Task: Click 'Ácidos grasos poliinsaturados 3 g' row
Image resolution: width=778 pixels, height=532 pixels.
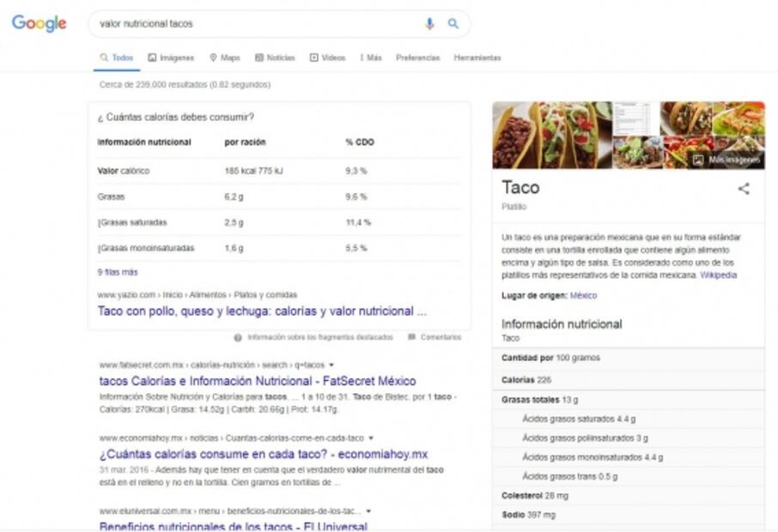Action: [629, 438]
